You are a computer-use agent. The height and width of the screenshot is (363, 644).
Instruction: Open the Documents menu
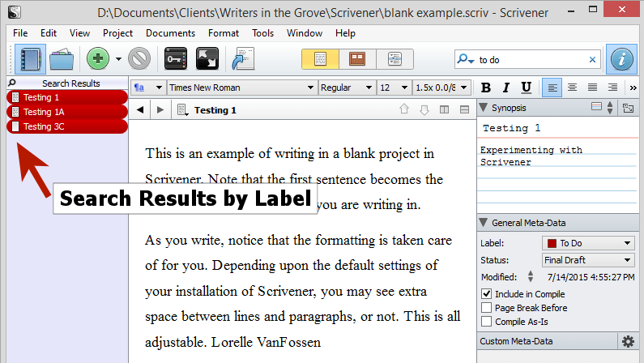pos(170,33)
